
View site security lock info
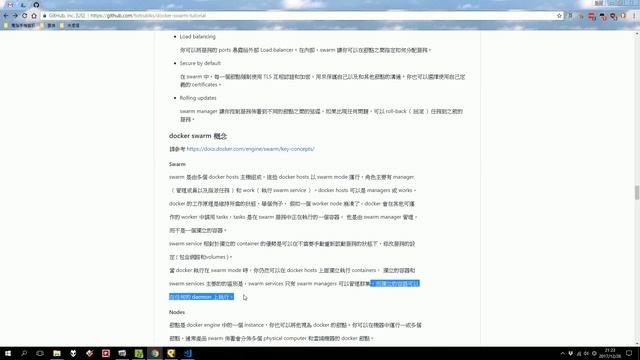pyautogui.click(x=44, y=16)
